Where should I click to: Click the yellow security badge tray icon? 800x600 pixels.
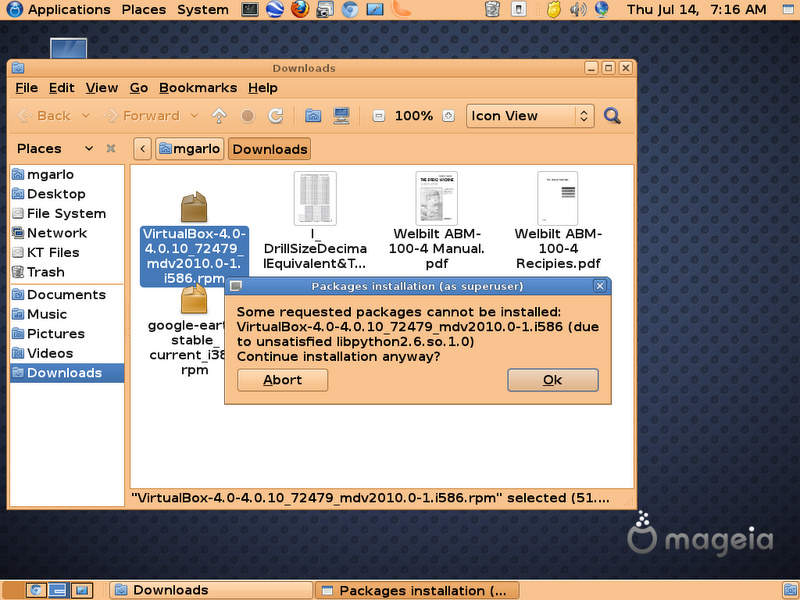tap(554, 9)
